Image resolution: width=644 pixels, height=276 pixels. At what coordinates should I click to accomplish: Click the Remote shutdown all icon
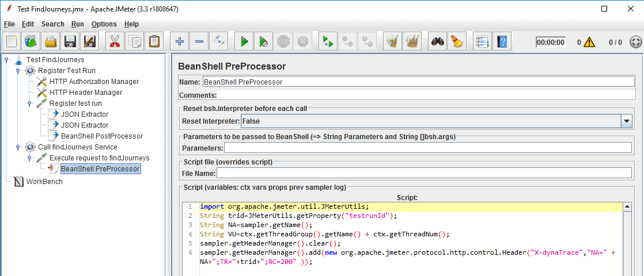367,41
